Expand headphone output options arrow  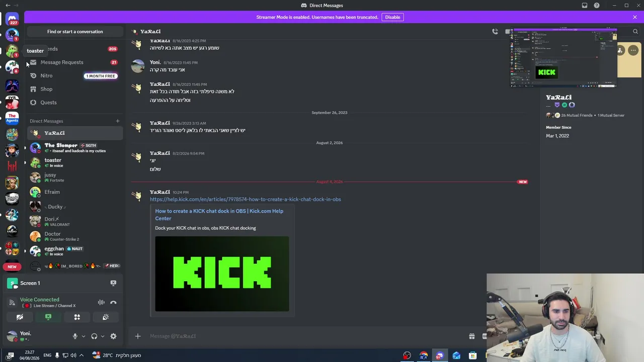(x=103, y=336)
